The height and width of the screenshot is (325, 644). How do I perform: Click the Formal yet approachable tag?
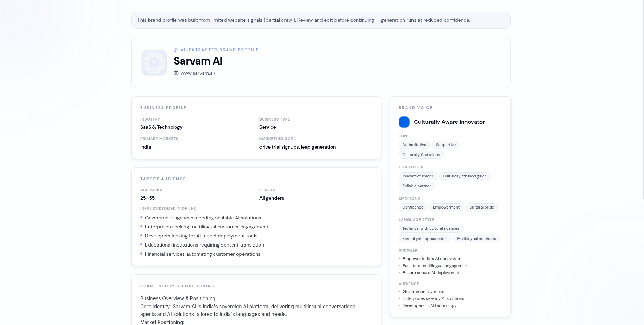click(x=425, y=239)
